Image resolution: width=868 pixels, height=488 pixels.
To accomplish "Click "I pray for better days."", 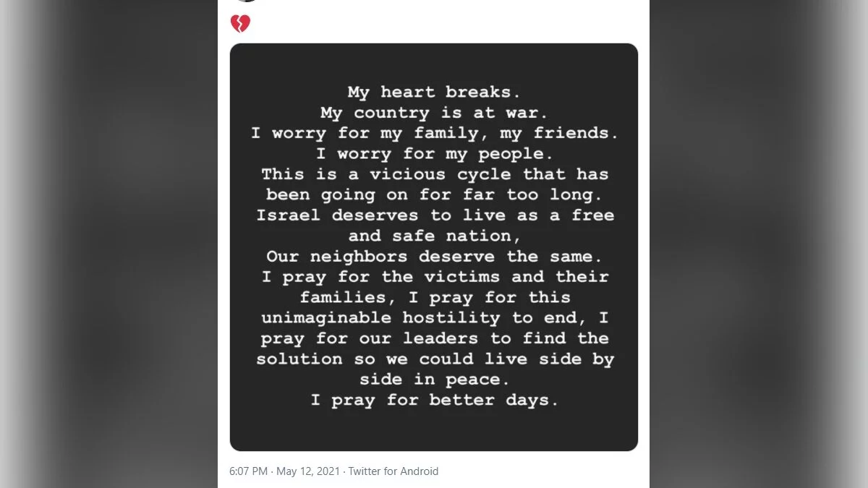I will pos(435,400).
